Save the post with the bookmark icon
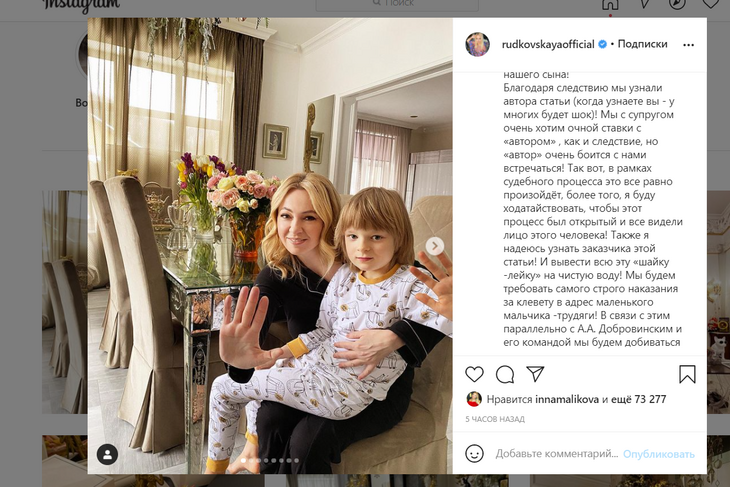This screenshot has width=730, height=487. pyautogui.click(x=687, y=374)
